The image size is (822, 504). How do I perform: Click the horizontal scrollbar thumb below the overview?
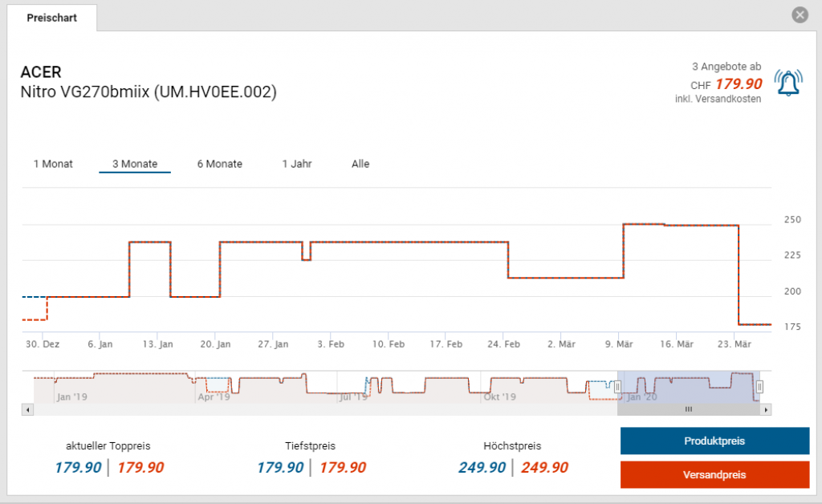tap(688, 409)
